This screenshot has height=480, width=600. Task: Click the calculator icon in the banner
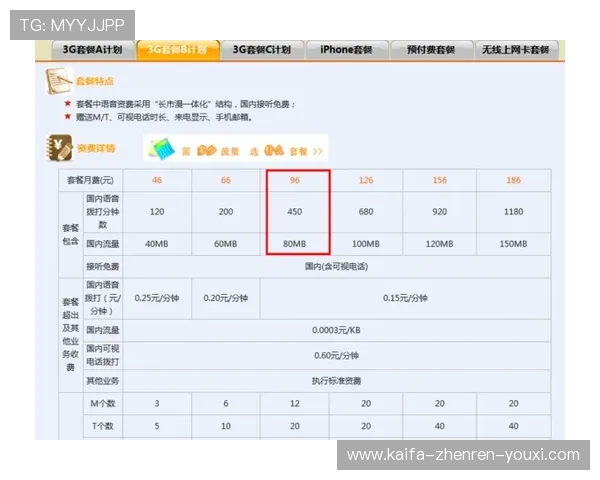point(162,150)
